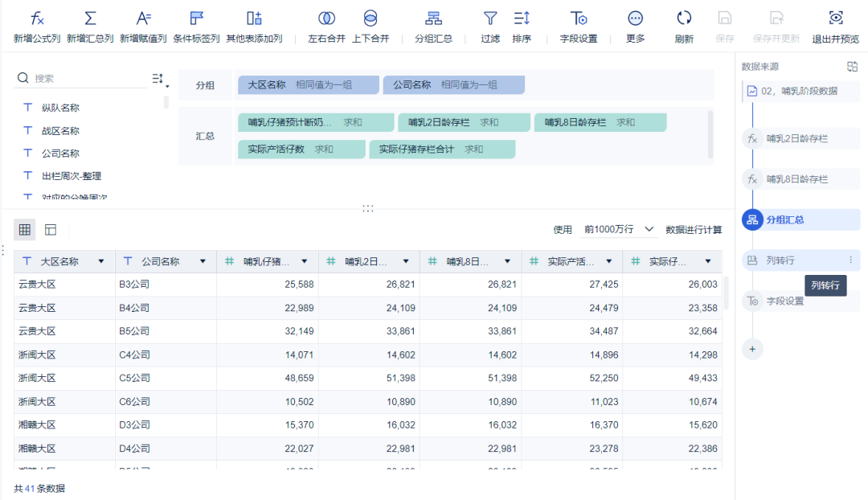
Task: Select the 字段设置 step in flow
Action: pos(800,301)
